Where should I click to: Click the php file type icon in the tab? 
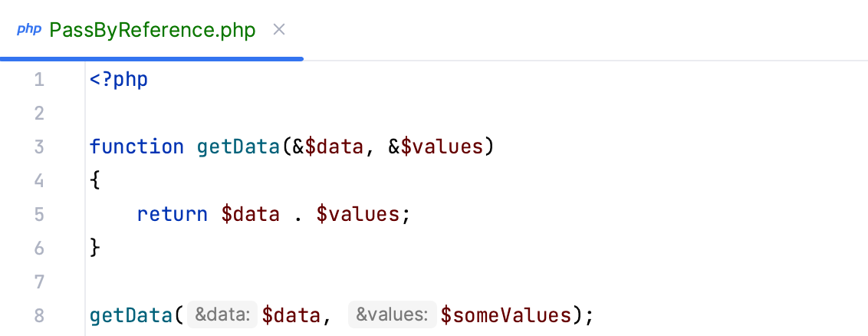28,30
